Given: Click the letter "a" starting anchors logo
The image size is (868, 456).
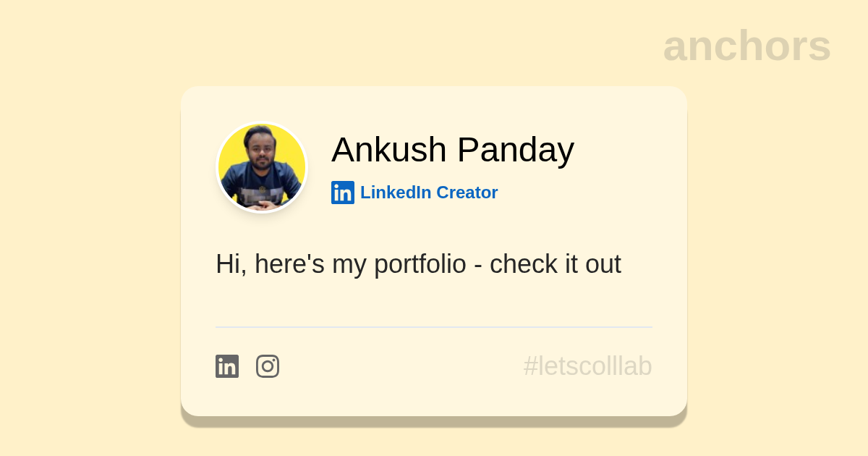Looking at the screenshot, I should point(675,47).
